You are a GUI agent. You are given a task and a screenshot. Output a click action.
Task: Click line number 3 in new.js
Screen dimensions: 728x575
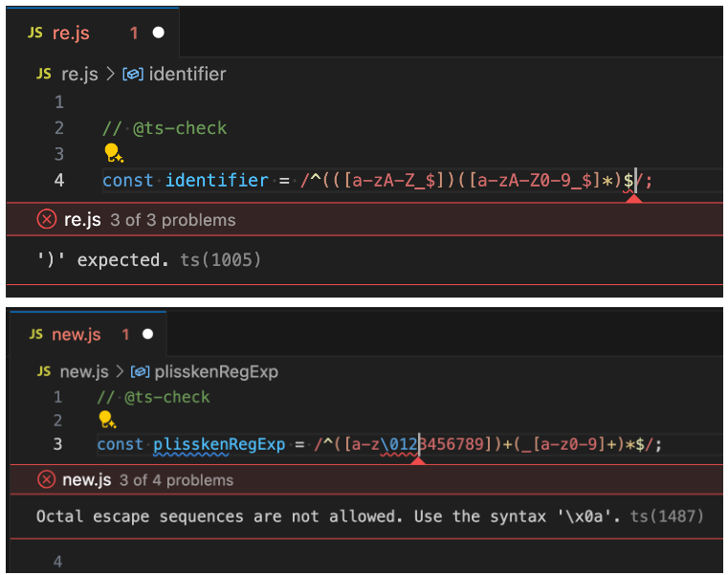(57, 444)
